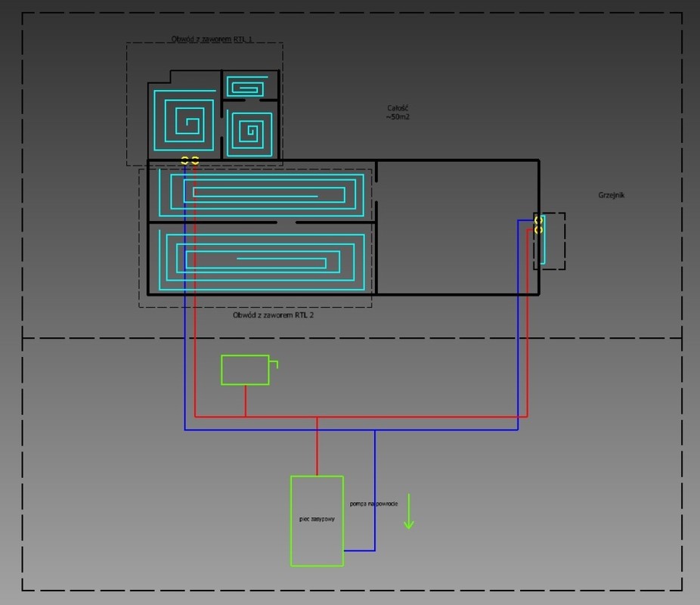Screen dimensions: 700x605
Task: Click the 'Całość ~50m2' text
Action: (x=398, y=113)
